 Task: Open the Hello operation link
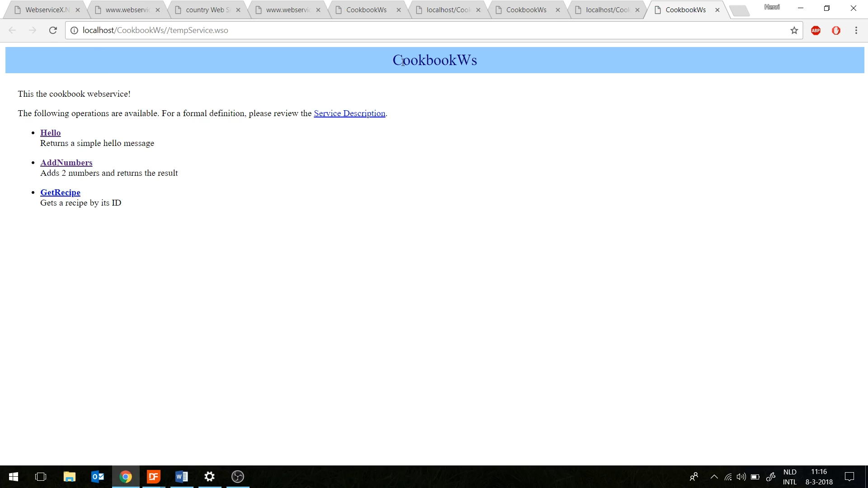click(50, 133)
